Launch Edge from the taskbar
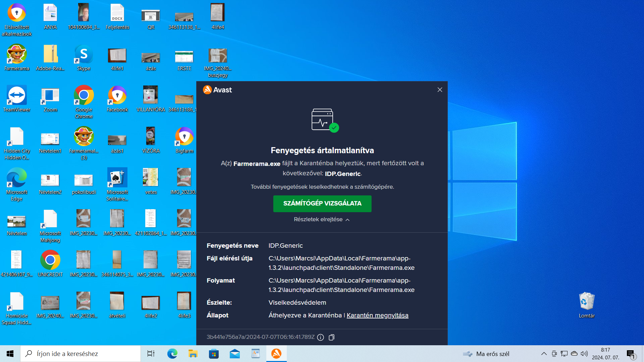644x362 pixels. 172,354
